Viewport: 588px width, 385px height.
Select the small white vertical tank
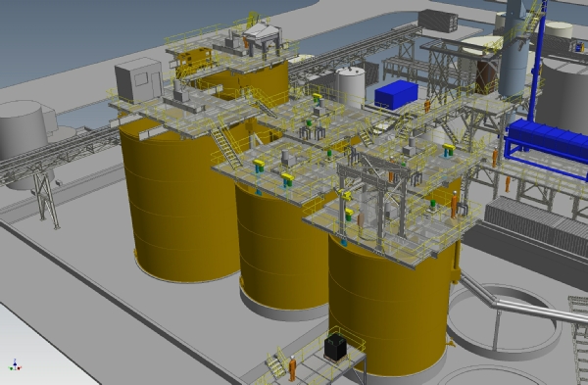point(350,86)
